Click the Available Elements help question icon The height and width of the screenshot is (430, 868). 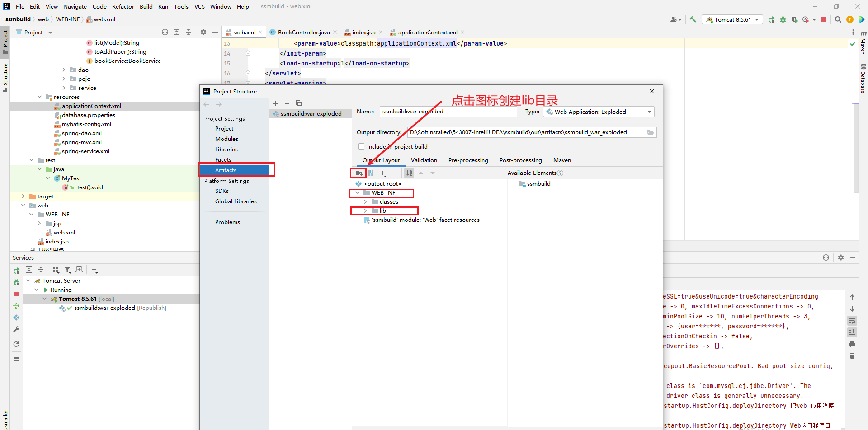(x=561, y=173)
